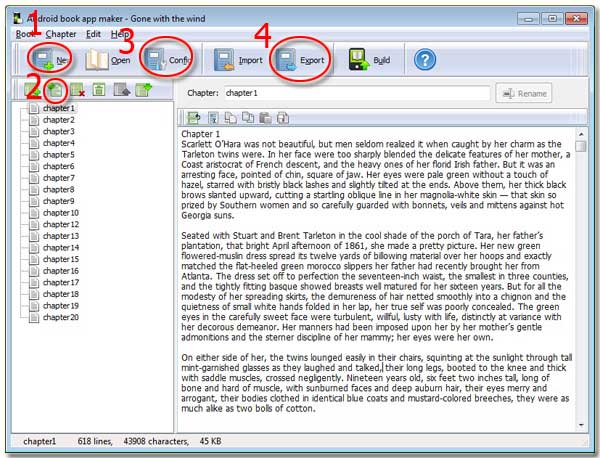
Task: Click the page icon beside chapter10
Action: [x=34, y=213]
